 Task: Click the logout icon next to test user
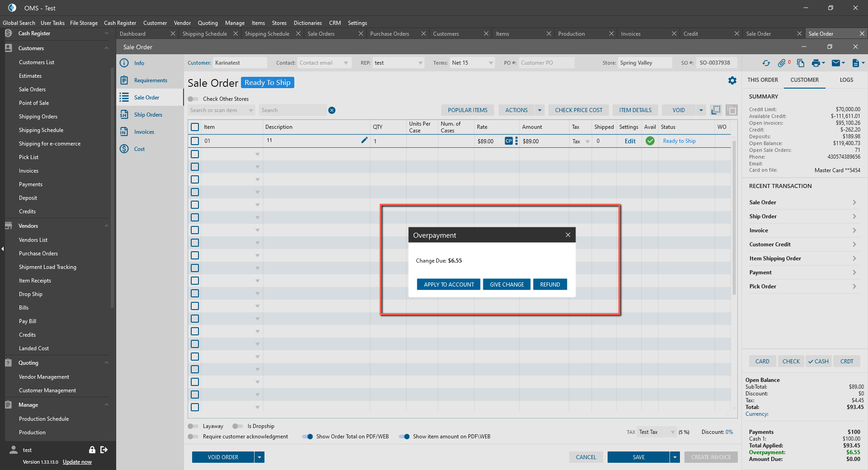click(x=104, y=450)
